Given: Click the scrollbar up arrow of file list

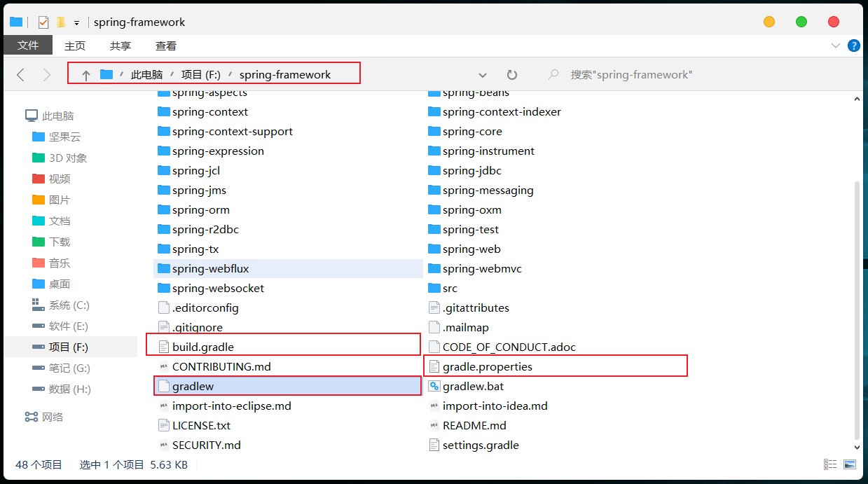Looking at the screenshot, I should pyautogui.click(x=857, y=100).
